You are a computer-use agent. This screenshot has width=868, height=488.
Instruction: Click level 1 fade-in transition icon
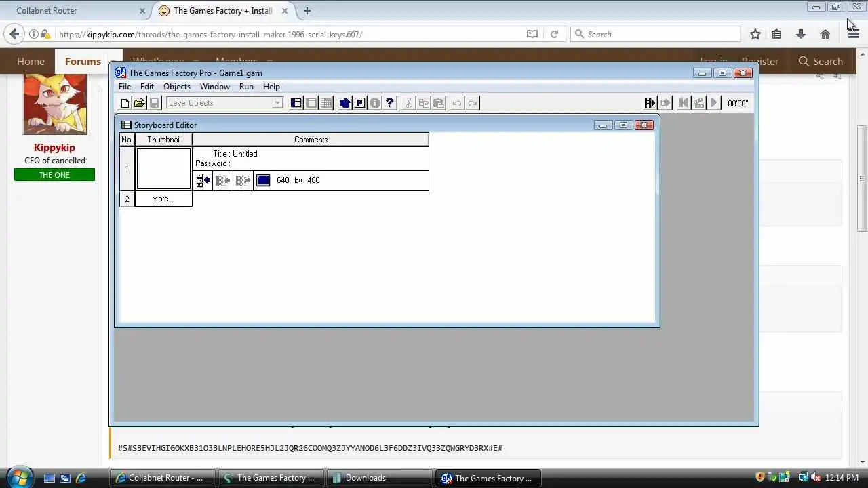(203, 180)
